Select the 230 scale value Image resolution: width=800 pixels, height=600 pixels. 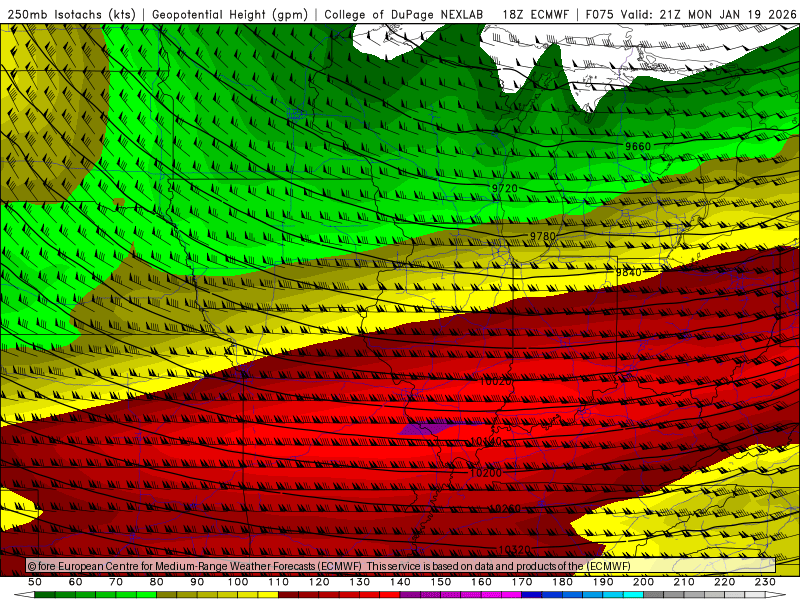(765, 582)
